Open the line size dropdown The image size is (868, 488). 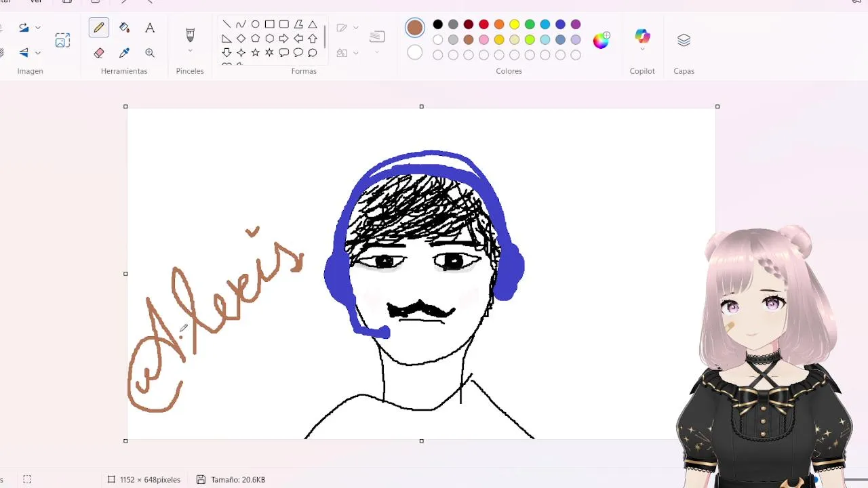point(377,53)
